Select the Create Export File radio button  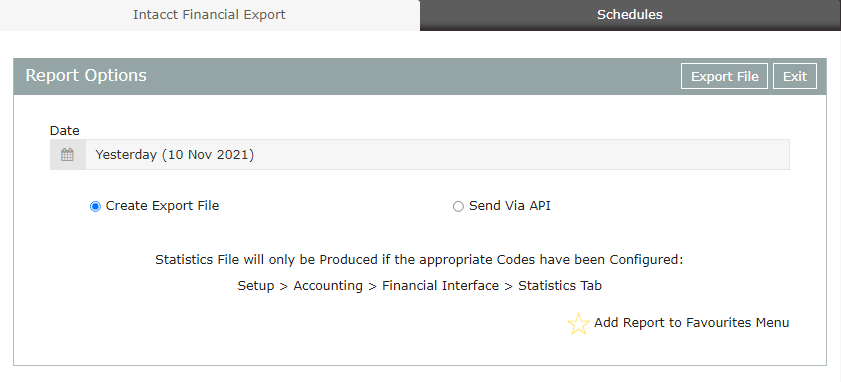[95, 207]
